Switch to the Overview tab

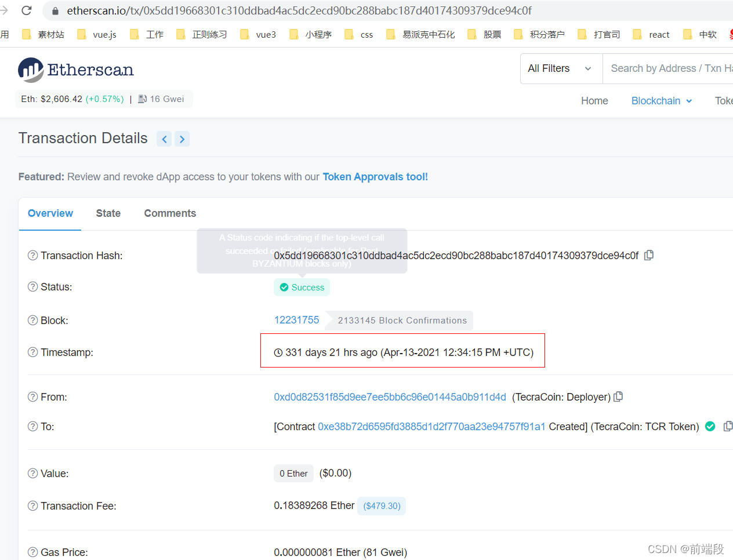pyautogui.click(x=50, y=213)
